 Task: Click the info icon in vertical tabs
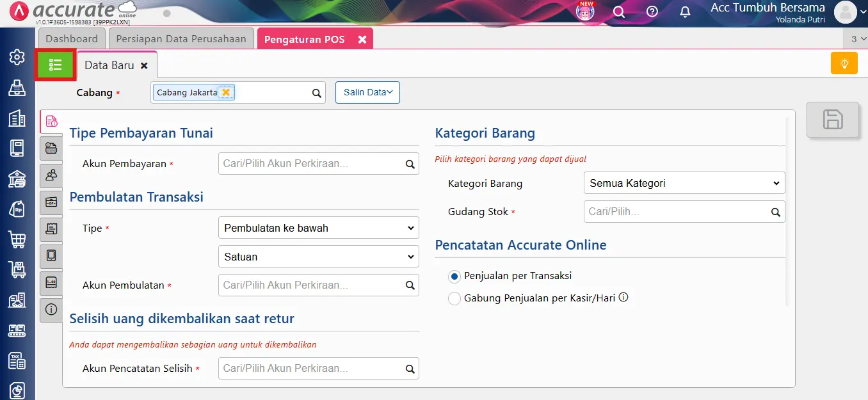(x=51, y=310)
